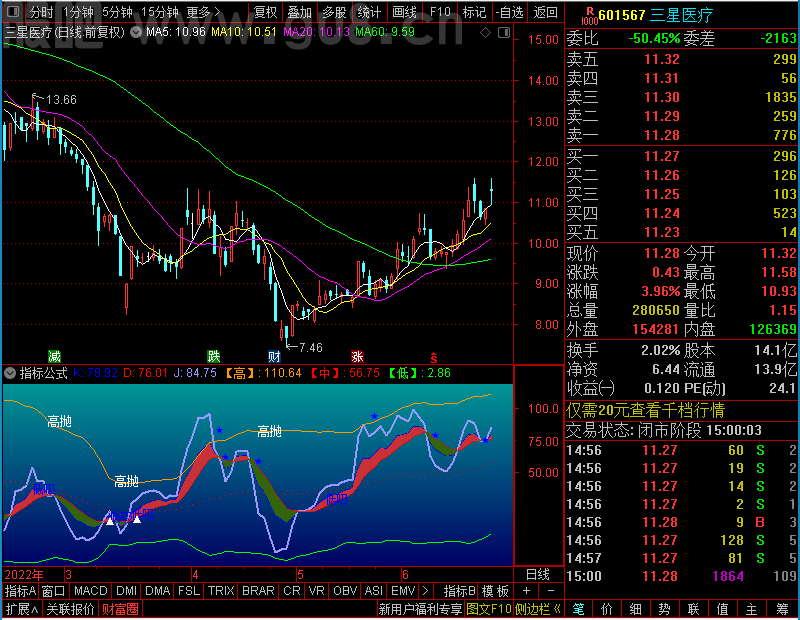Click the blue 财 event marker
This screenshot has height=620, width=800.
click(274, 356)
